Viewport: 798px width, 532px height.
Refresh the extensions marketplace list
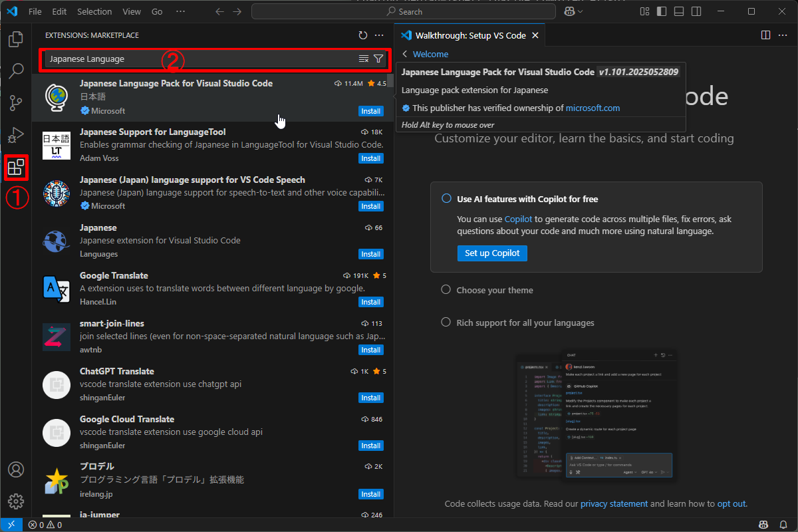click(x=362, y=35)
